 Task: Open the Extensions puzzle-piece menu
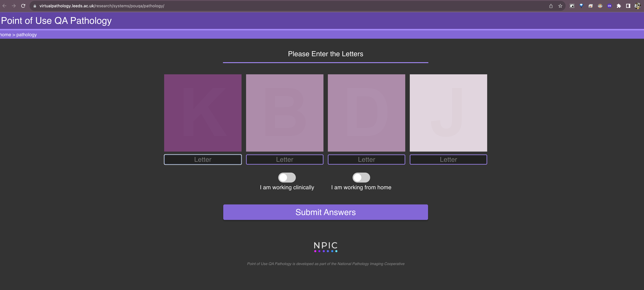[619, 6]
